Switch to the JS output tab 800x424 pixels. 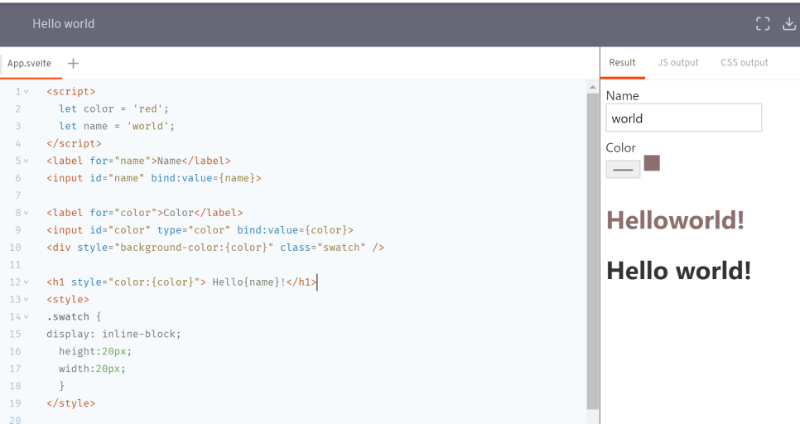point(678,63)
